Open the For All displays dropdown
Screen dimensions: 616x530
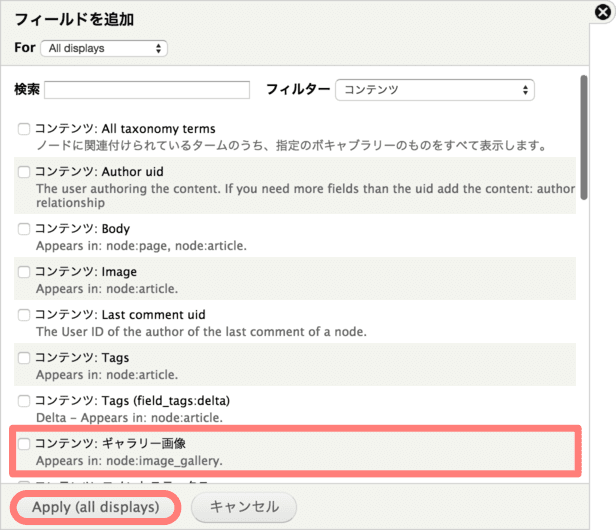click(104, 48)
